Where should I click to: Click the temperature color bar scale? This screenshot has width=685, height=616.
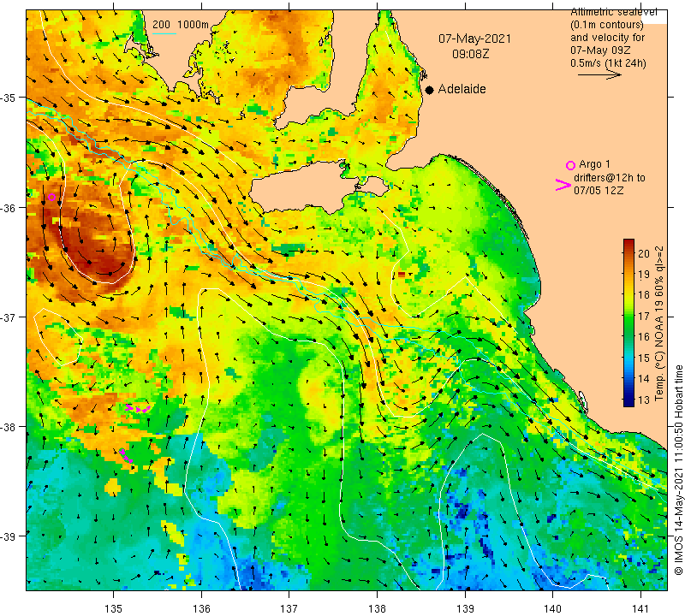628,323
